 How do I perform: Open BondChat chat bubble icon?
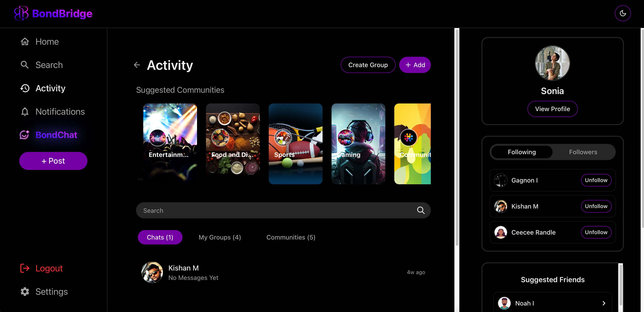click(24, 135)
